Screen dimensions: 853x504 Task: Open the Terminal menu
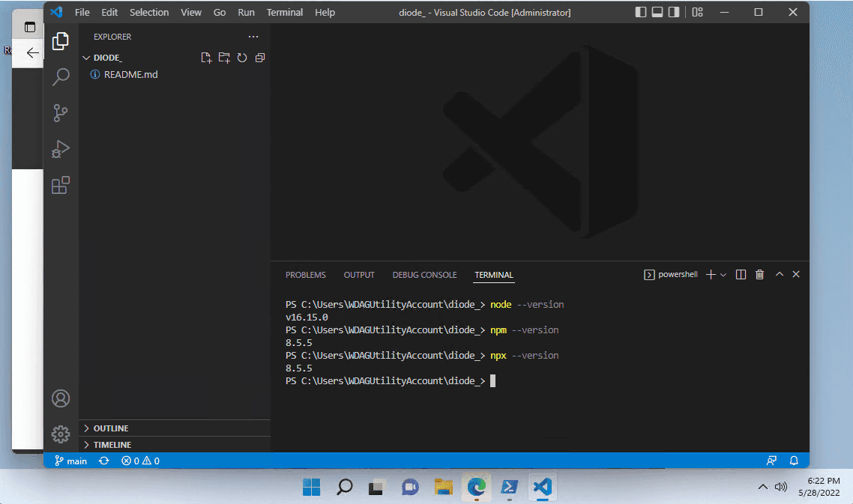285,13
